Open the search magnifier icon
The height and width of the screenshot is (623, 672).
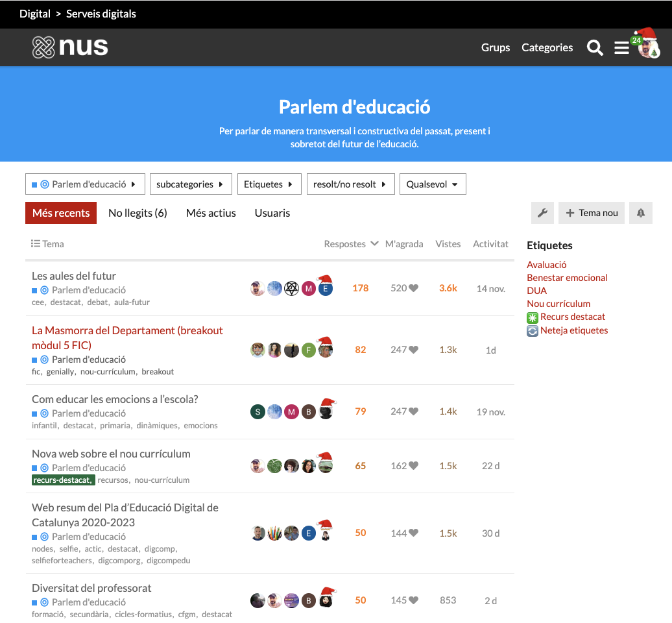(595, 47)
